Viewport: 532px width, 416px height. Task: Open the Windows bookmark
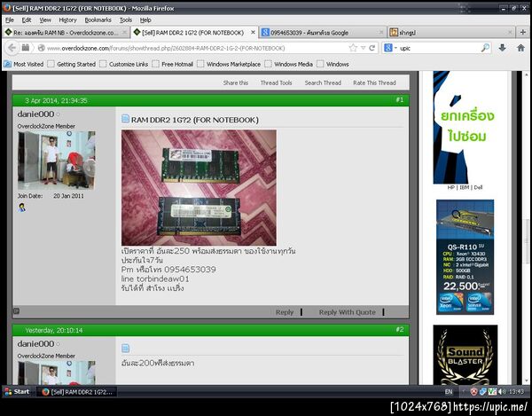coord(332,64)
